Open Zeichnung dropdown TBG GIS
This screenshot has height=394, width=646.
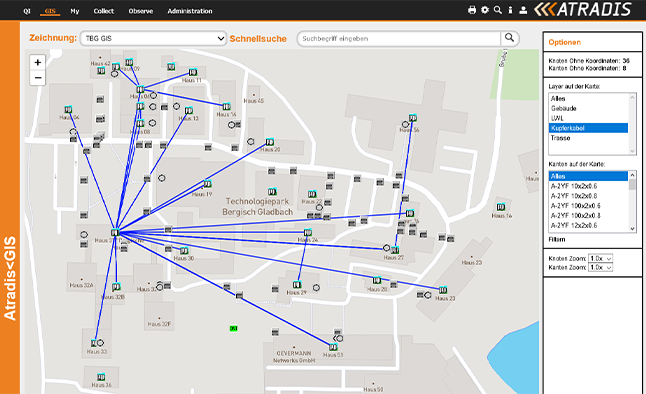(x=153, y=38)
